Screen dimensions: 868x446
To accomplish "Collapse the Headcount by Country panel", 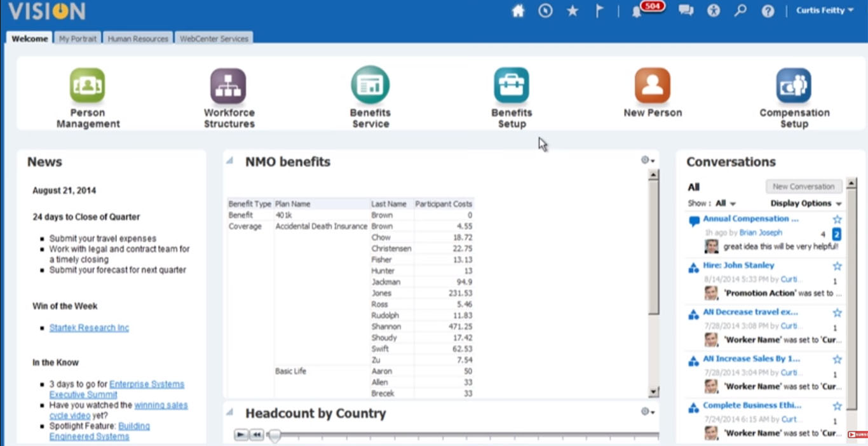I will click(229, 412).
